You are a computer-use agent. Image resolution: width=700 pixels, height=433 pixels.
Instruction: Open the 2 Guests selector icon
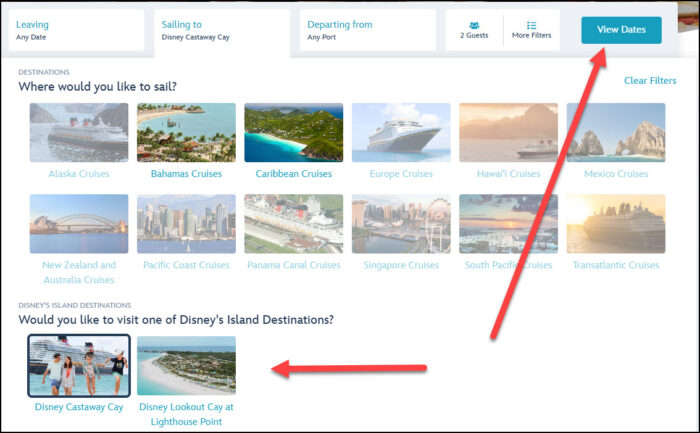474,25
